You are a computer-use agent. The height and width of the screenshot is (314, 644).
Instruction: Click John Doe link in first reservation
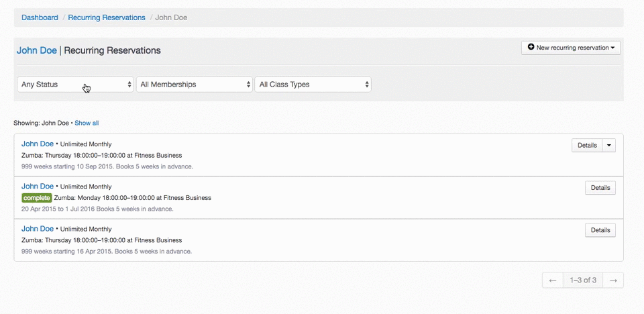38,144
